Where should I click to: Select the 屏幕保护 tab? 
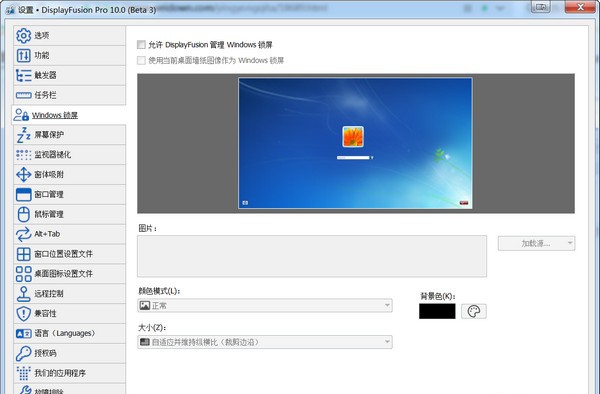coord(70,135)
